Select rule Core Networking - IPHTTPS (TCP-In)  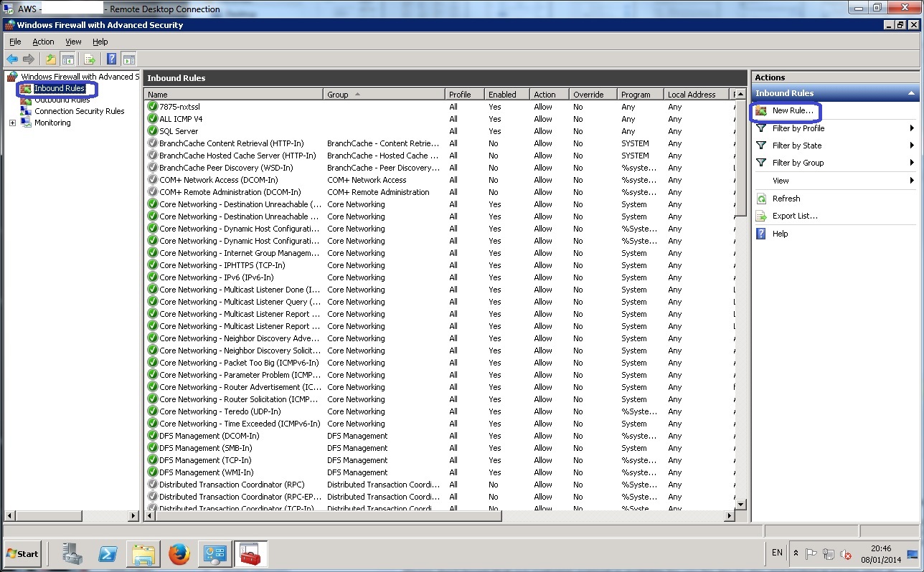(x=222, y=265)
